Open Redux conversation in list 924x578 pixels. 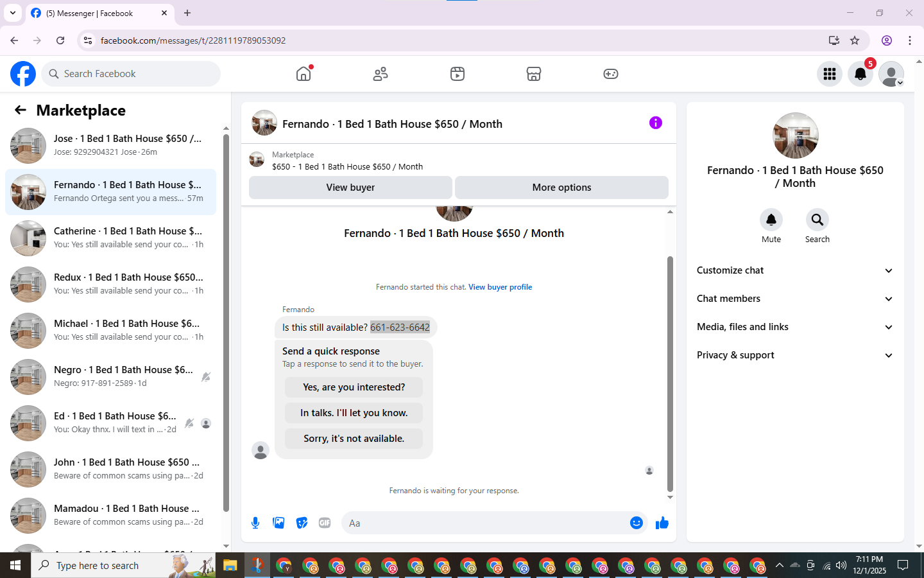pyautogui.click(x=110, y=285)
